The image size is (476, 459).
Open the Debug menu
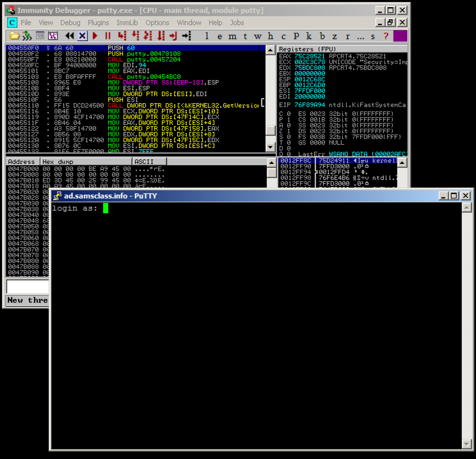(70, 23)
